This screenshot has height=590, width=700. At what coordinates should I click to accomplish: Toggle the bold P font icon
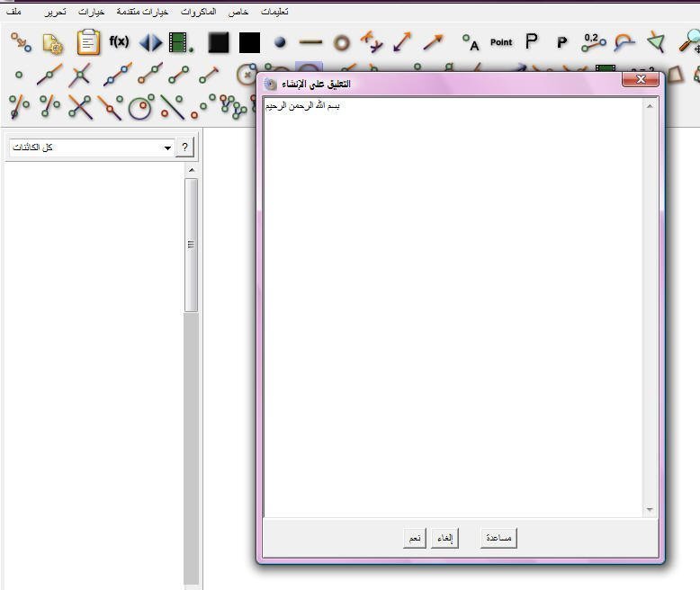[x=562, y=42]
